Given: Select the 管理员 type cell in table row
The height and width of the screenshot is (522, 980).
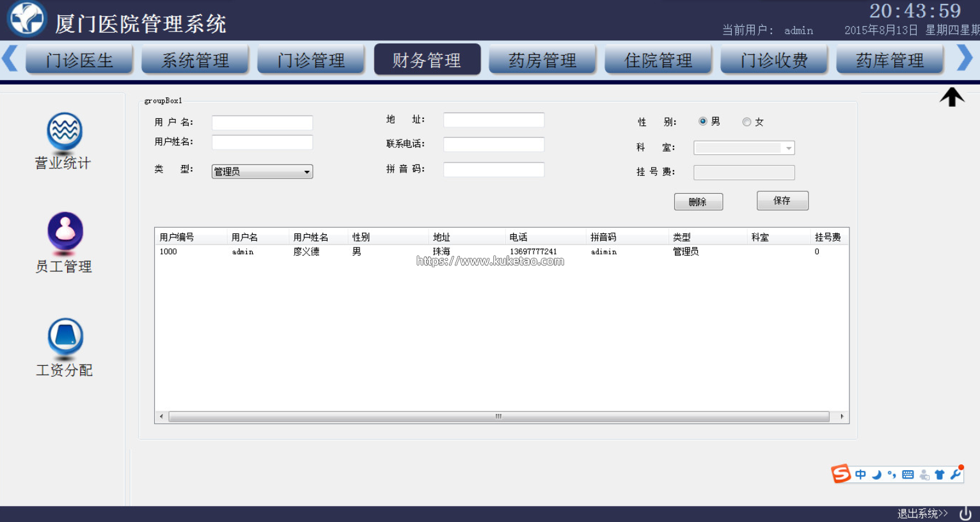Looking at the screenshot, I should (x=686, y=252).
